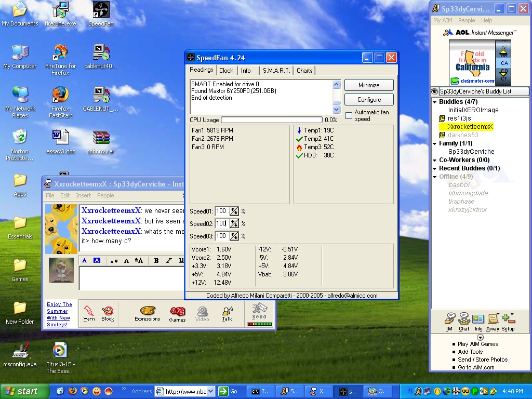Click the Go to AIM.com link
Screen dimensions: 532x399
pos(476,367)
